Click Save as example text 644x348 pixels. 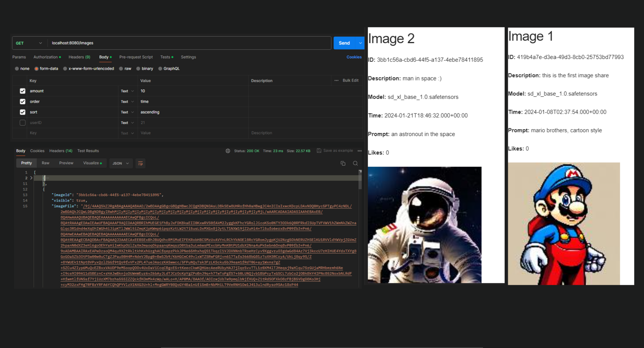338,150
